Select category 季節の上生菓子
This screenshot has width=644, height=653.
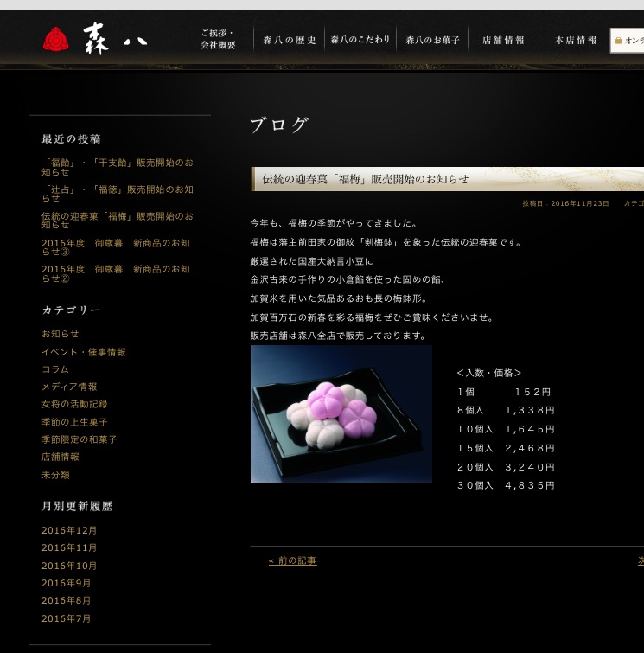[x=74, y=422]
